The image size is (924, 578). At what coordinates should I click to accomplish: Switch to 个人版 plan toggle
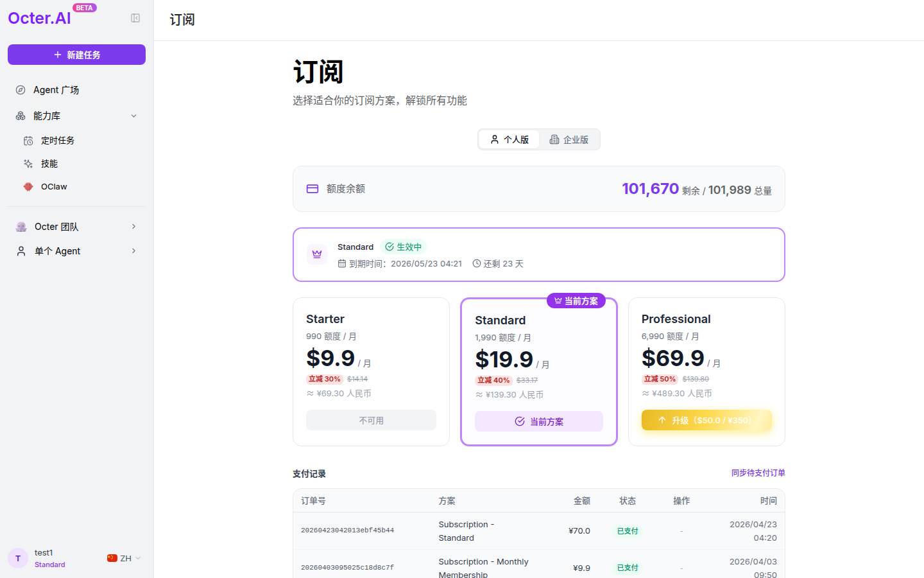pyautogui.click(x=509, y=139)
